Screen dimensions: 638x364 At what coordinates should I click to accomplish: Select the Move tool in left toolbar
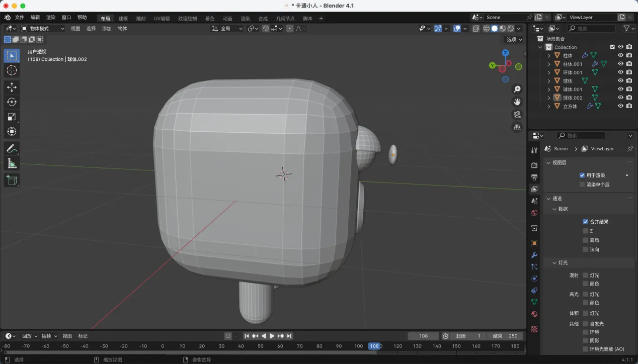(12, 87)
